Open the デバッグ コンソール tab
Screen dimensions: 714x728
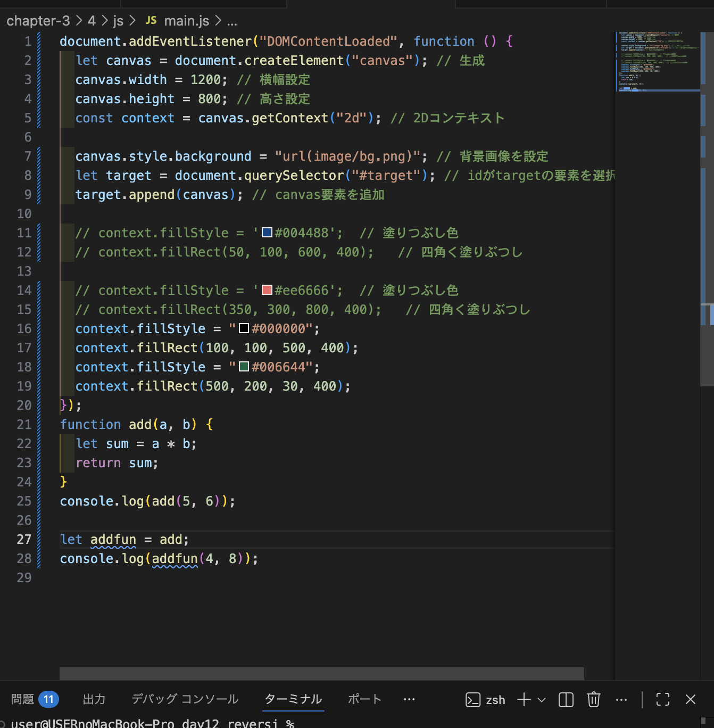(185, 699)
